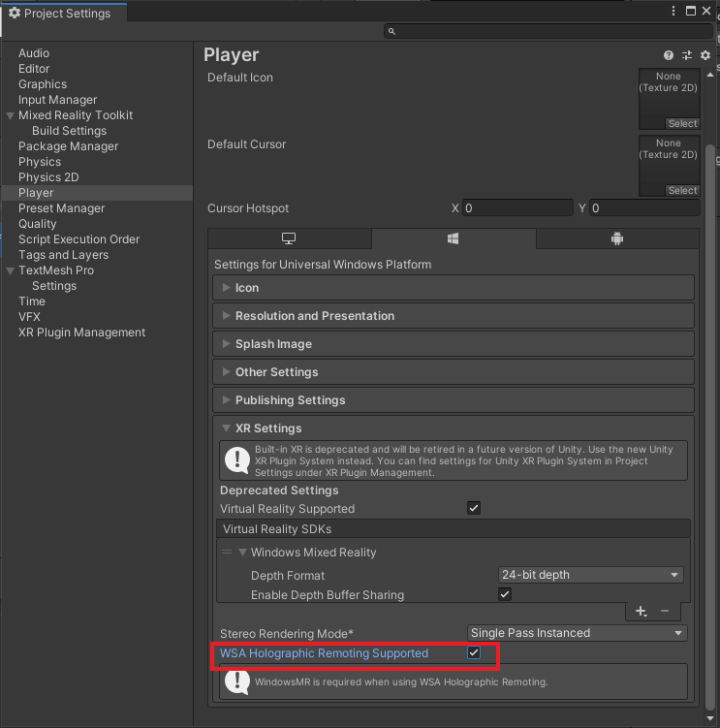Select TextMesh Pro in sidebar
Image resolution: width=720 pixels, height=728 pixels.
pos(56,270)
